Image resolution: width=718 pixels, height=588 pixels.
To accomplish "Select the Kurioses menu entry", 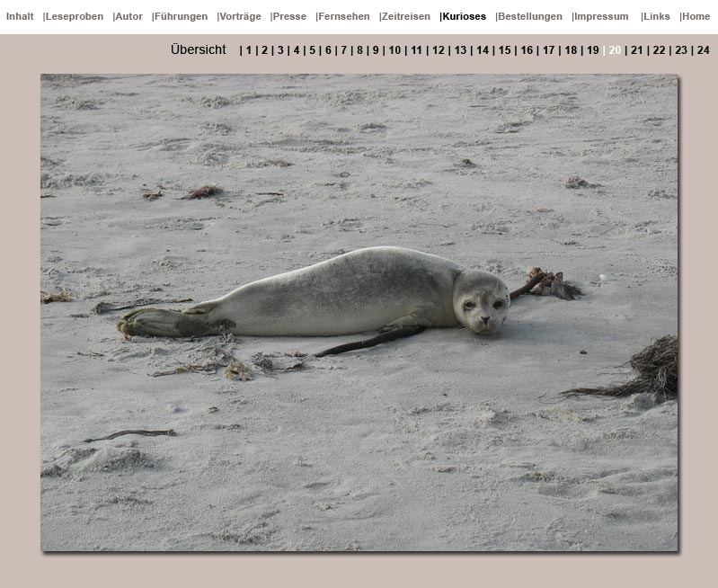I will point(465,16).
